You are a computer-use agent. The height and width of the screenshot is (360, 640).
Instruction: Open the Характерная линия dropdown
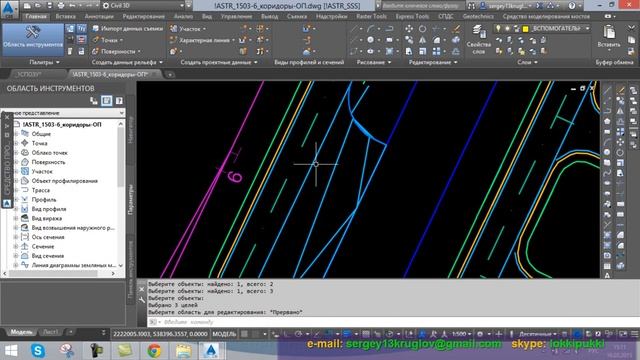pos(202,40)
